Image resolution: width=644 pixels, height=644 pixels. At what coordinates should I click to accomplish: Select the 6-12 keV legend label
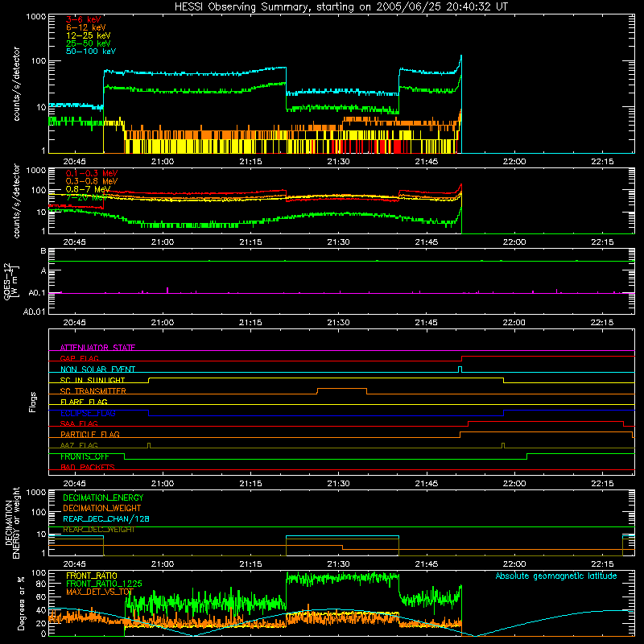coord(86,27)
